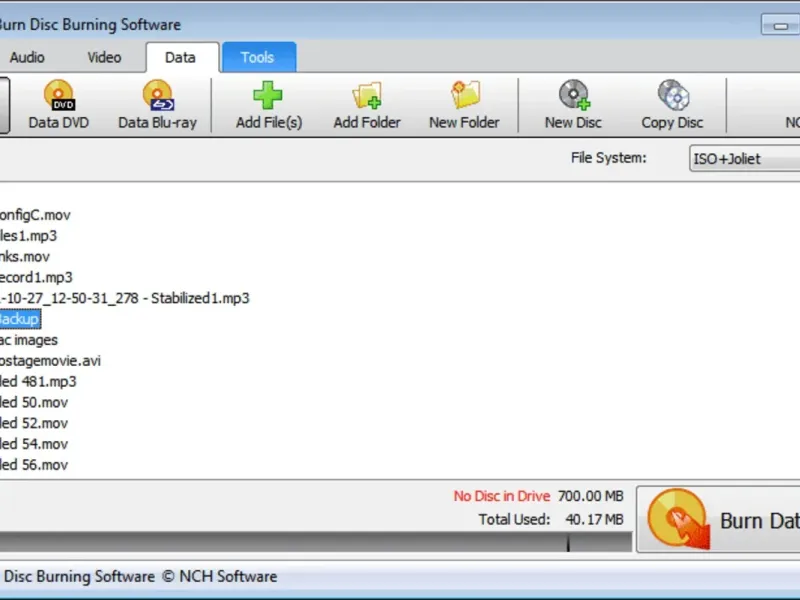Click the Total Used 40.17 MB value
Image resolution: width=800 pixels, height=600 pixels.
[594, 519]
